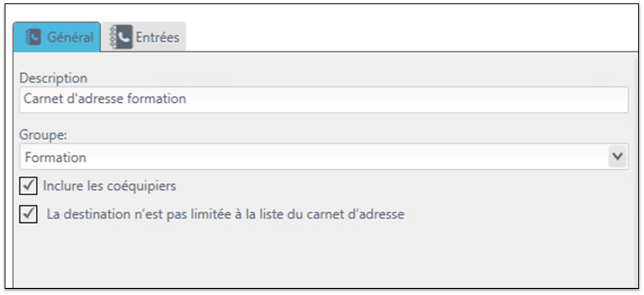Toggle the destination non limitée checkbox

click(x=28, y=214)
